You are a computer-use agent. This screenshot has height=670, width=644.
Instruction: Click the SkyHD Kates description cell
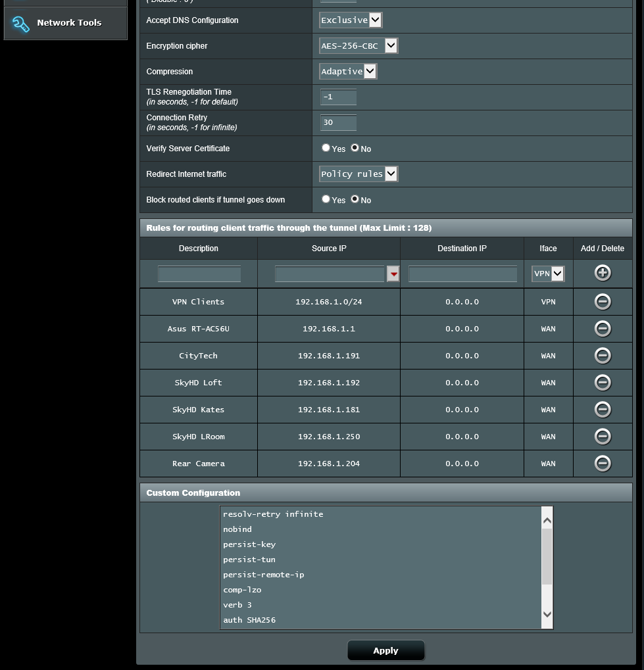point(199,410)
